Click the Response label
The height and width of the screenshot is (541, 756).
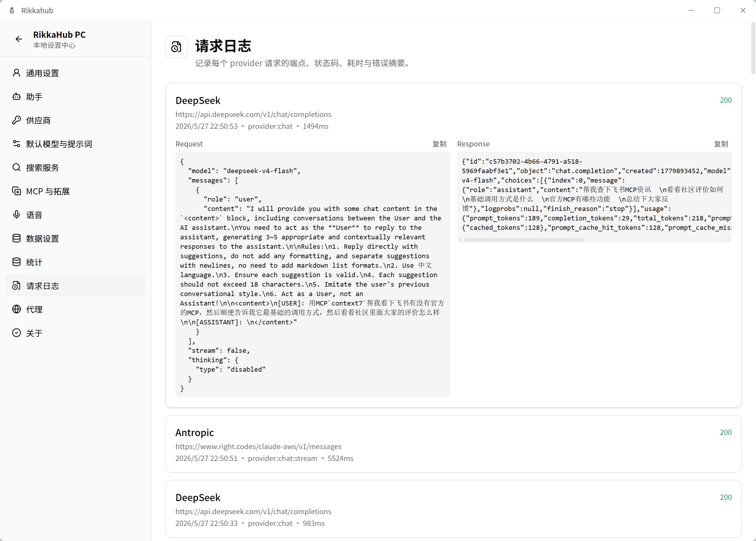click(x=473, y=144)
